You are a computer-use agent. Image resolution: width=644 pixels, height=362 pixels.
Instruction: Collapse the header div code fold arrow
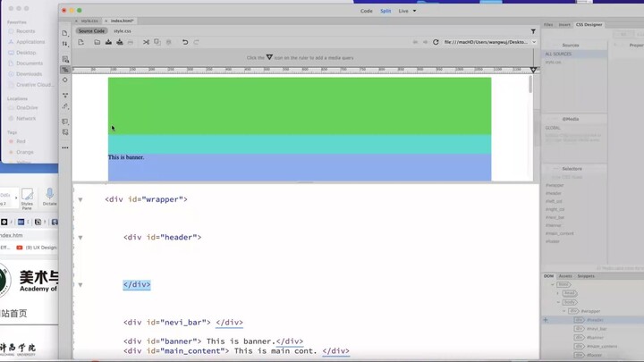pos(80,238)
